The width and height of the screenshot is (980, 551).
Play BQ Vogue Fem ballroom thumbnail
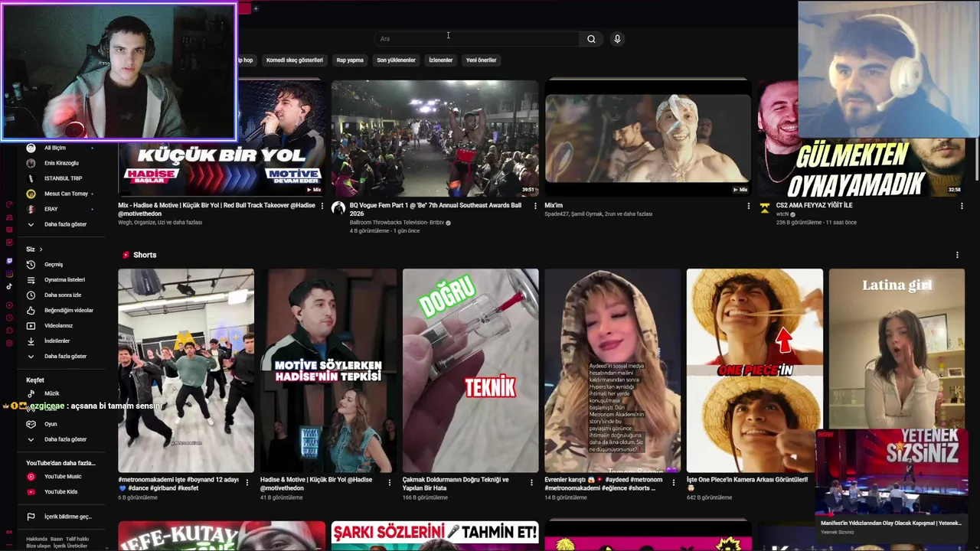(435, 138)
